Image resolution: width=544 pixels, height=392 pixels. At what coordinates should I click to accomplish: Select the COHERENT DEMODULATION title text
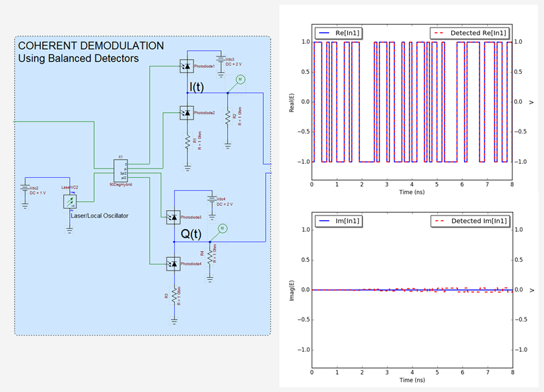pyautogui.click(x=91, y=46)
